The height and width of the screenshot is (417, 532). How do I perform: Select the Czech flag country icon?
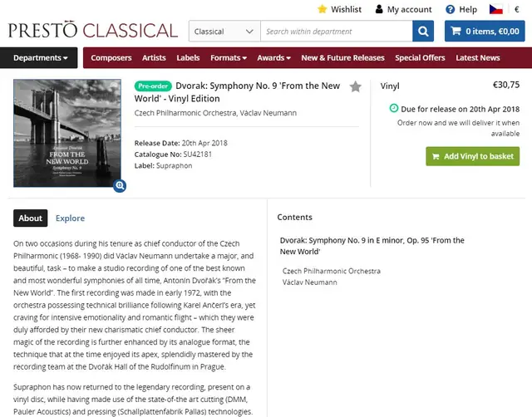tap(495, 9)
